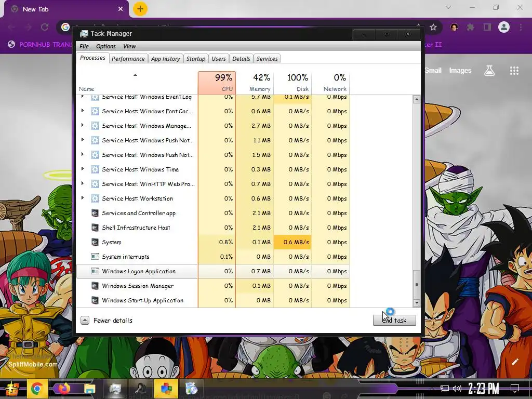Open the Chrome extensions puzzle icon

click(x=470, y=27)
